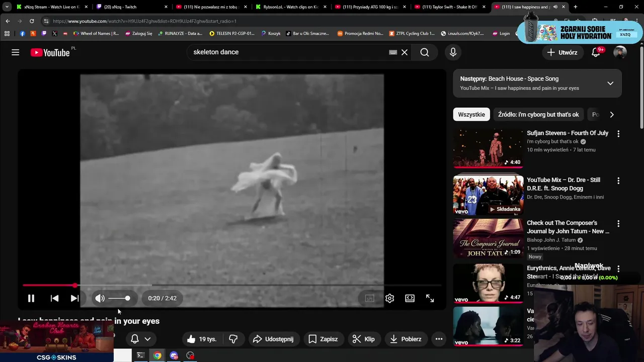Switch to the Przysiady ATG 100 kg tab
The width and height of the screenshot is (644, 362).
pos(369,7)
